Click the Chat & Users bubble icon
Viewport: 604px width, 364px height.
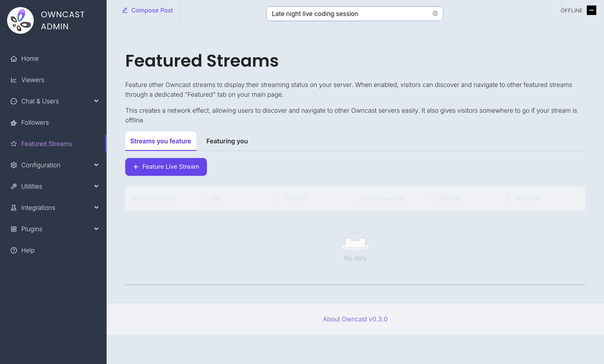(x=14, y=101)
